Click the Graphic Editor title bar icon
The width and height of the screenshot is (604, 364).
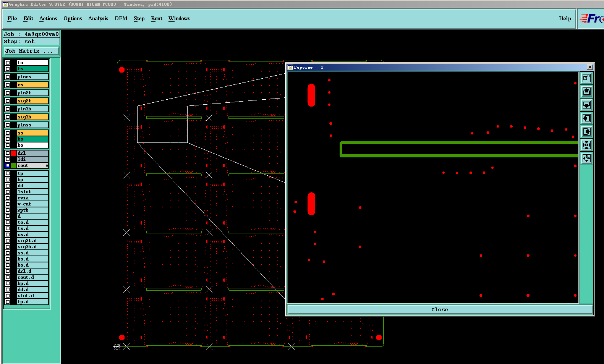(5, 4)
